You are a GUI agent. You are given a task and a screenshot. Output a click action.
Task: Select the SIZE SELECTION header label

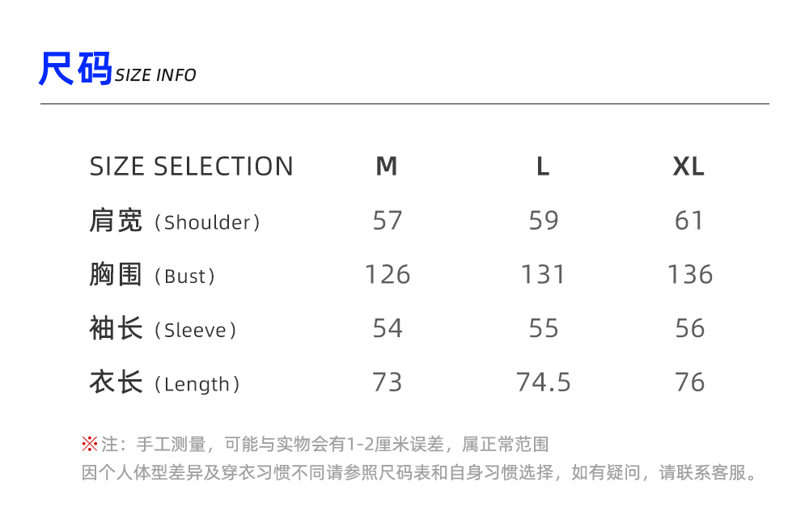click(192, 167)
